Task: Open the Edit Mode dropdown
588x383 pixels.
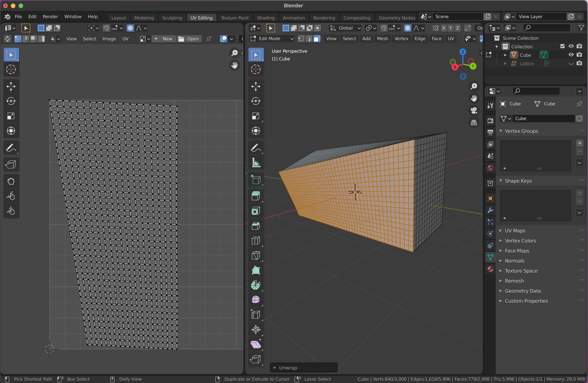Action: [x=272, y=39]
